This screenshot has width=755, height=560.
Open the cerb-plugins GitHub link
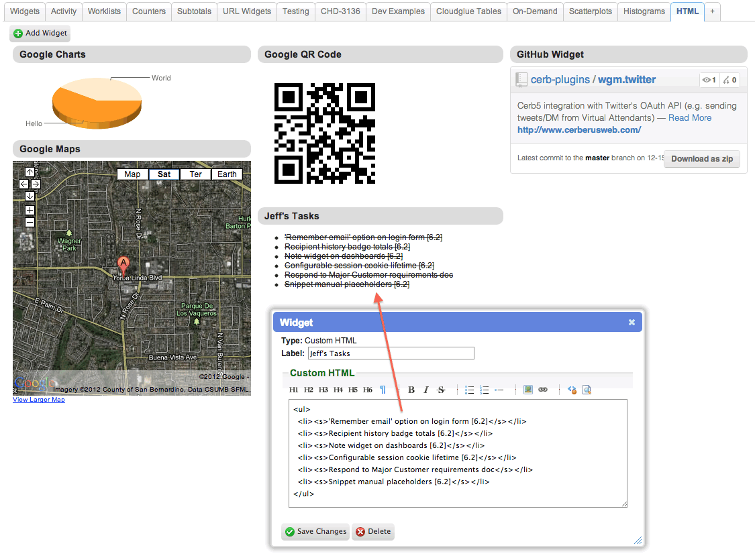[560, 80]
